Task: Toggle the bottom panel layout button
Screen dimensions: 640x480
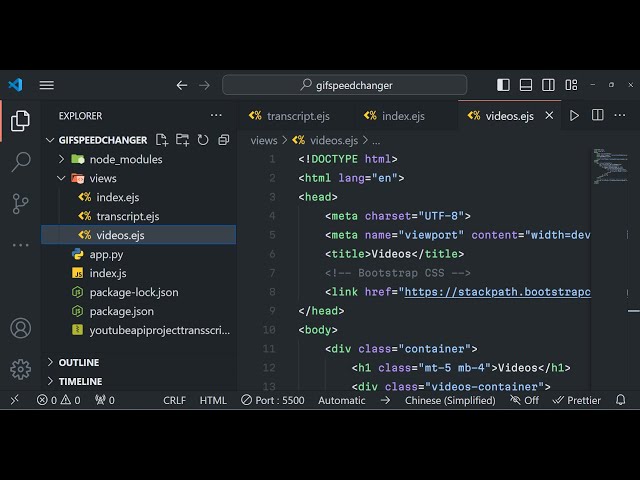Action: (x=525, y=85)
